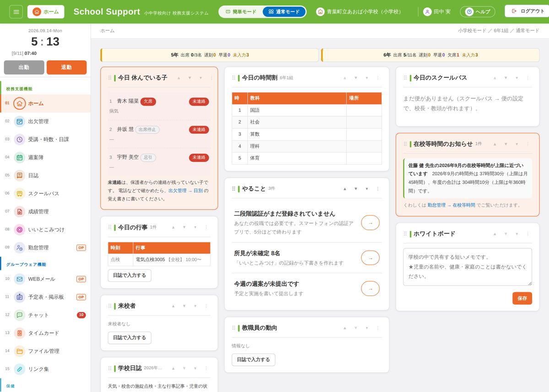The image size is (549, 392).
Task: Open the hamburger menu icon
Action: click(16, 11)
